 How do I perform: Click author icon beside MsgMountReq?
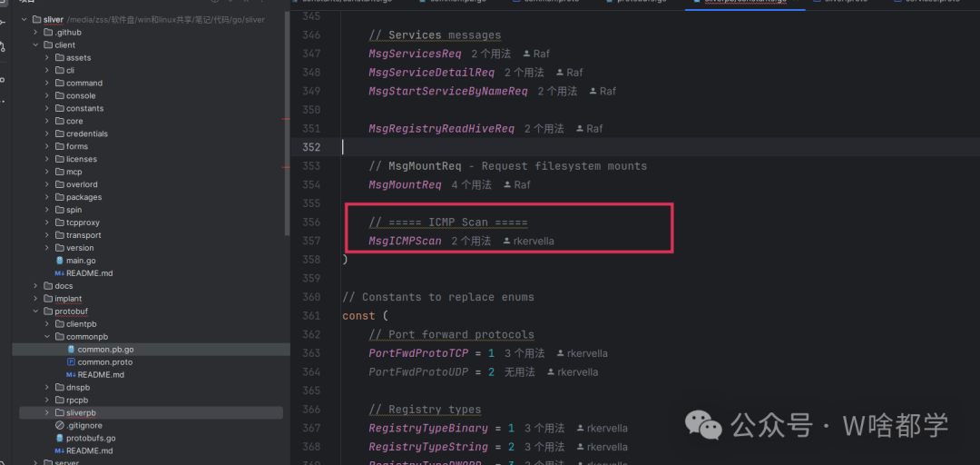(x=507, y=184)
